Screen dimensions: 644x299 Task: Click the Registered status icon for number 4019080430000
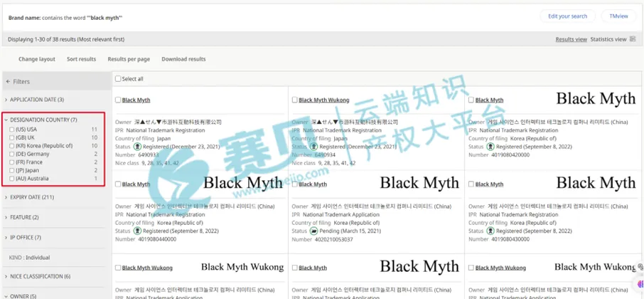tap(490, 231)
